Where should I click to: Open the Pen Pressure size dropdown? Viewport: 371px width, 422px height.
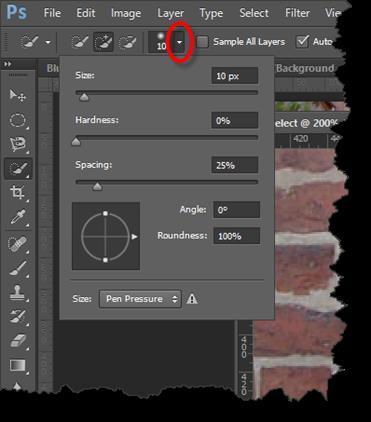point(140,299)
